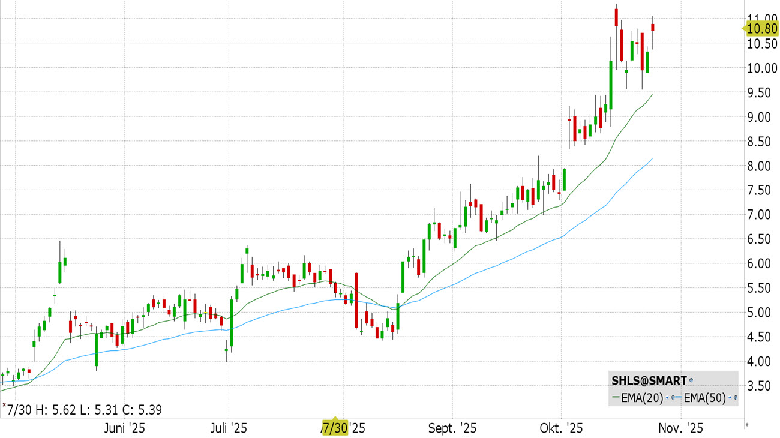Click the Nov. '25 time axis label
The width and height of the screenshot is (780, 438).
[681, 428]
